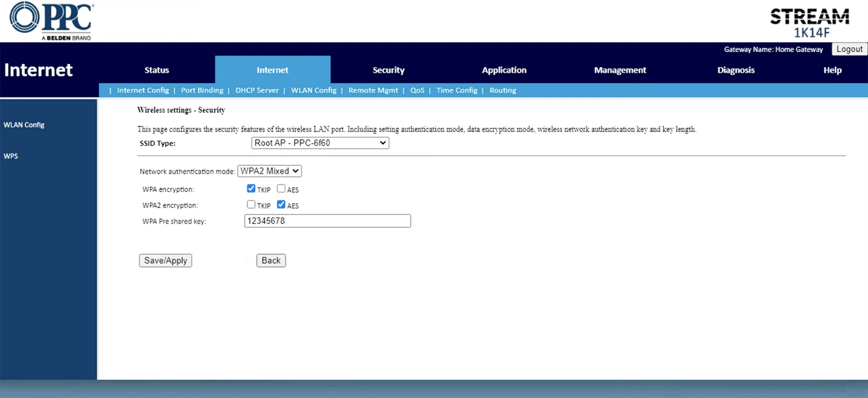The height and width of the screenshot is (398, 868).
Task: Open the DHCP Server submenu link
Action: (x=257, y=90)
